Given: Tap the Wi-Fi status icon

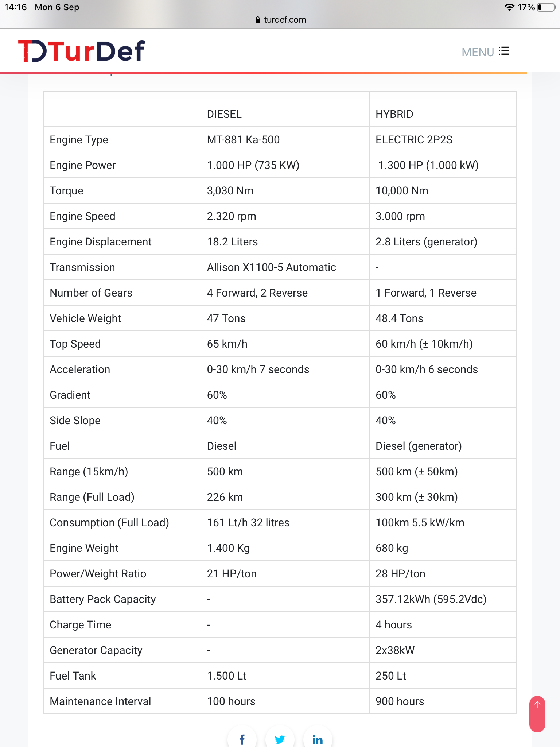Looking at the screenshot, I should [x=509, y=7].
